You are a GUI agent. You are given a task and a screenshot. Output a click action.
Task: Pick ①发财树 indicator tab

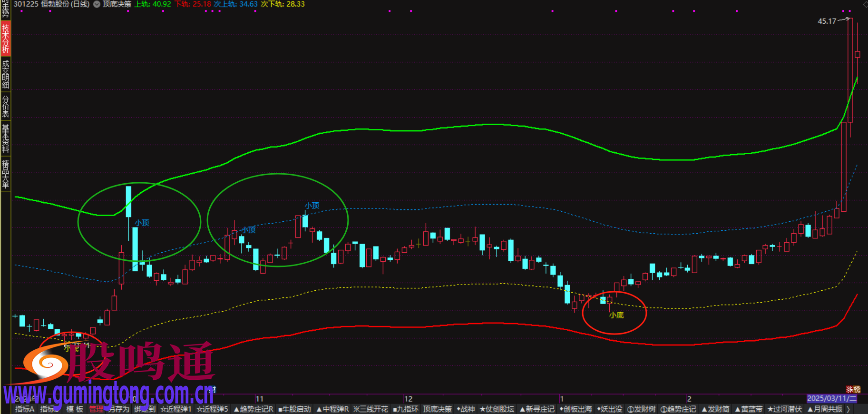coord(641,409)
